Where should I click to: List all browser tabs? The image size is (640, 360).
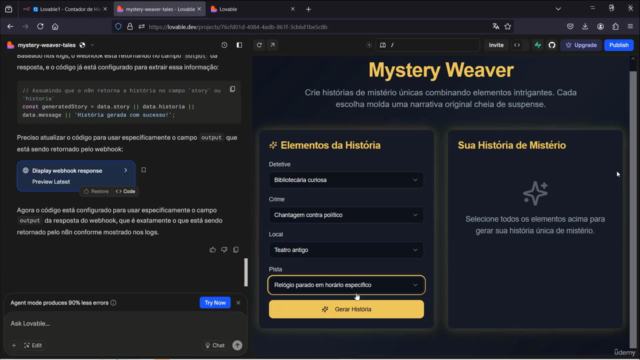click(558, 9)
